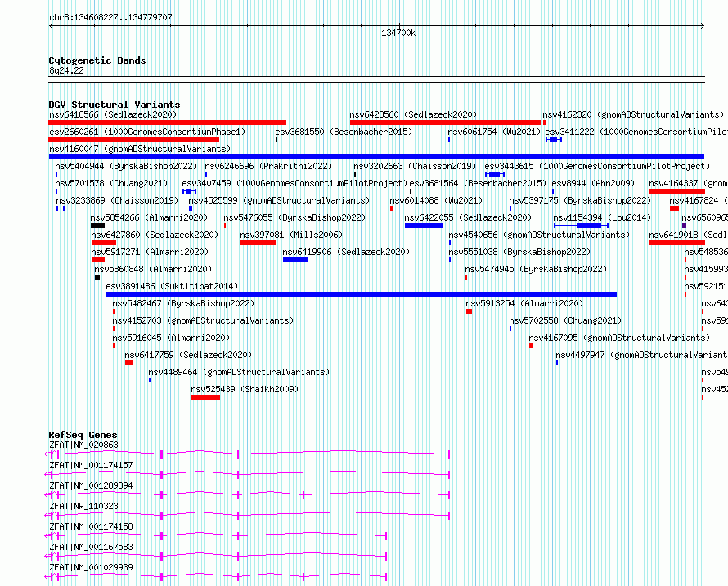Click esv3443615 1000Genomes Pilot label
Screen dimensions: 728x586
point(597,166)
